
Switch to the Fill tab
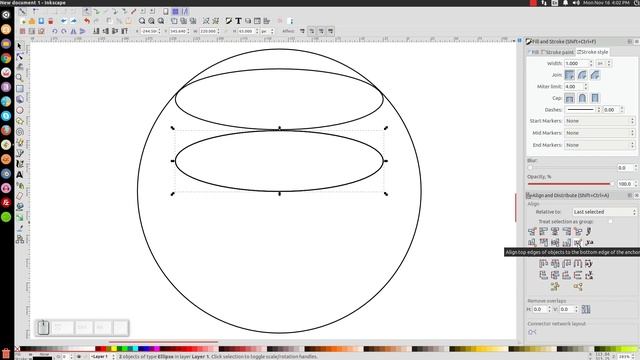[x=533, y=52]
